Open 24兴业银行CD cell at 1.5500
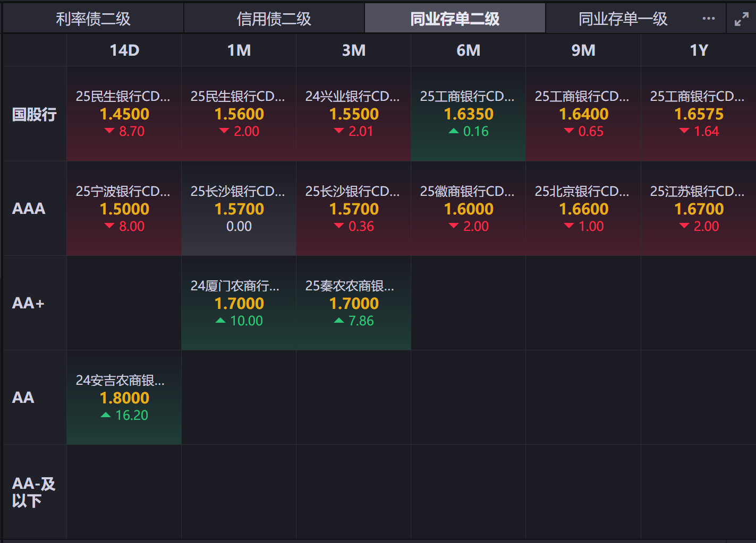Image resolution: width=756 pixels, height=543 pixels. (x=354, y=114)
